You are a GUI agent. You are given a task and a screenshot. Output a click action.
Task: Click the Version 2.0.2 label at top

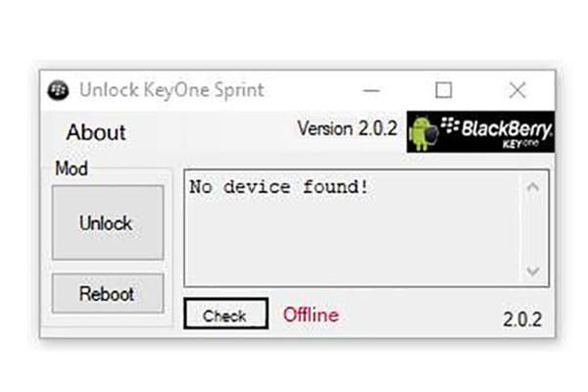[347, 128]
